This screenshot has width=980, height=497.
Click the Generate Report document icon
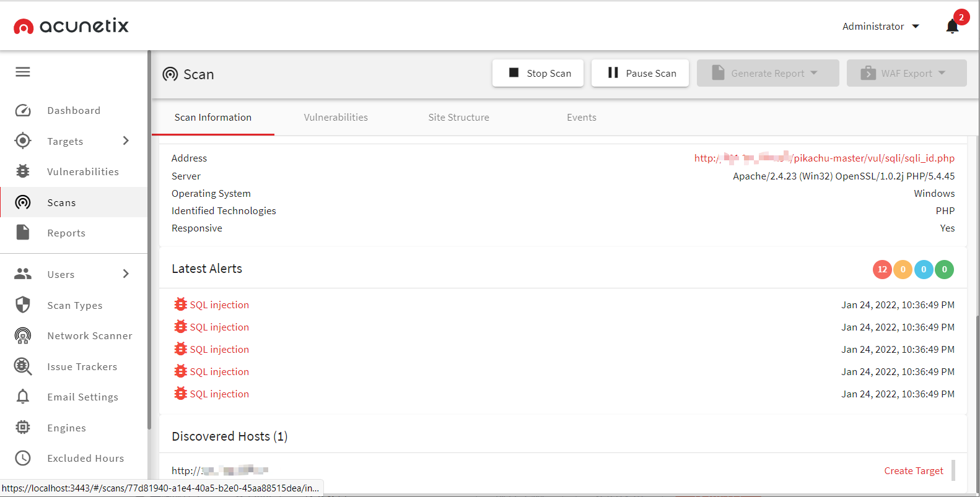pos(718,72)
